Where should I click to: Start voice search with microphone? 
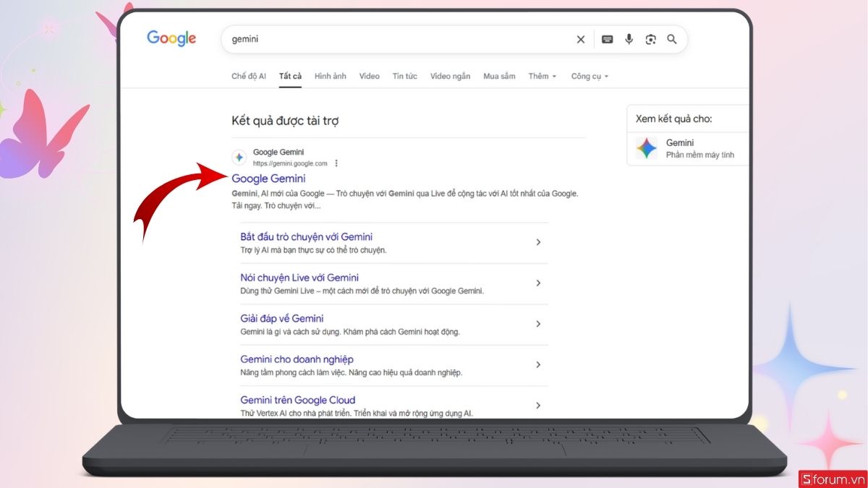click(629, 40)
